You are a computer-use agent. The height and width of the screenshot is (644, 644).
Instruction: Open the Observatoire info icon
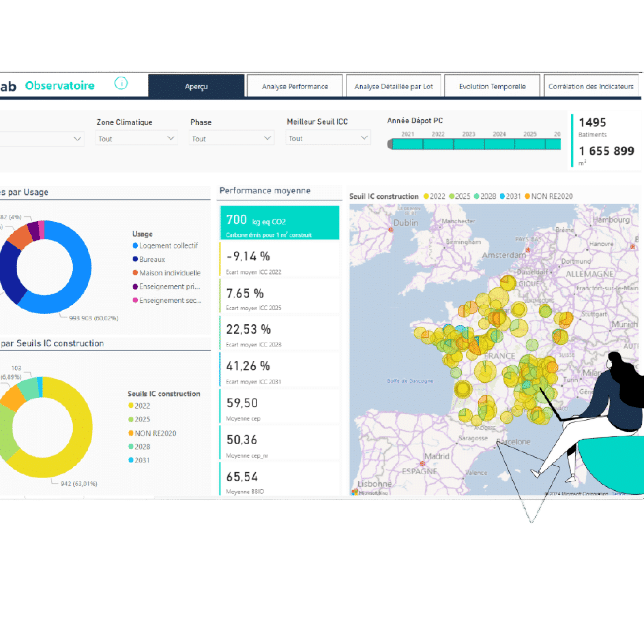coord(121,84)
